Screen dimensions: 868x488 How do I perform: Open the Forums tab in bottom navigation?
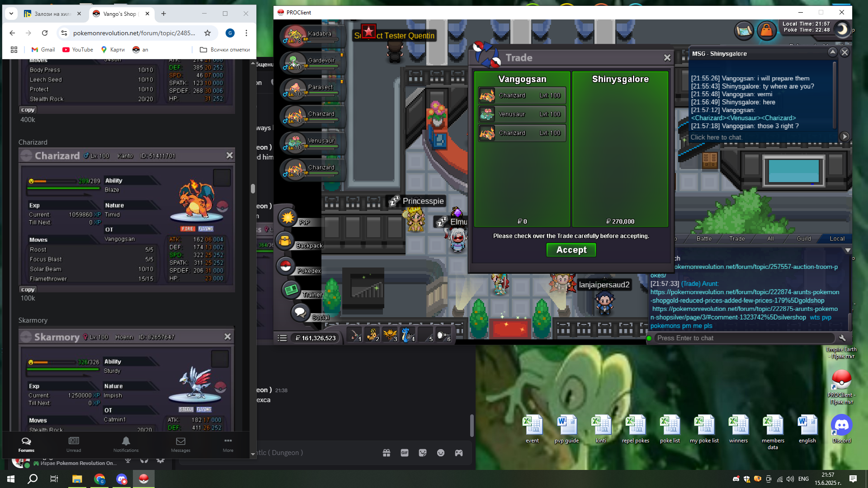pos(26,444)
